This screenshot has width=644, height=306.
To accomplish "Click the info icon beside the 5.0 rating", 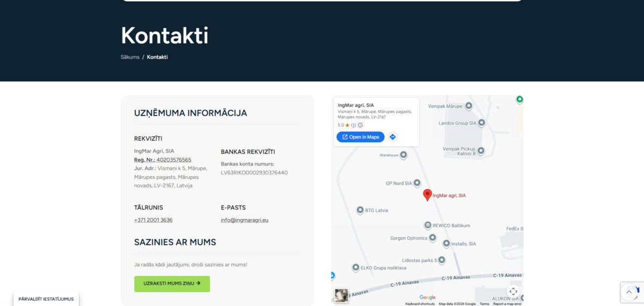I will (x=360, y=125).
